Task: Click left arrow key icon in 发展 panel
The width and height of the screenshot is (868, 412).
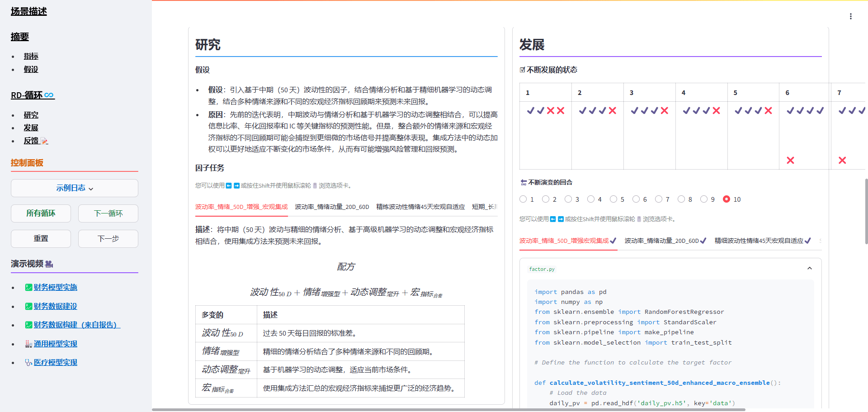Action: [553, 219]
